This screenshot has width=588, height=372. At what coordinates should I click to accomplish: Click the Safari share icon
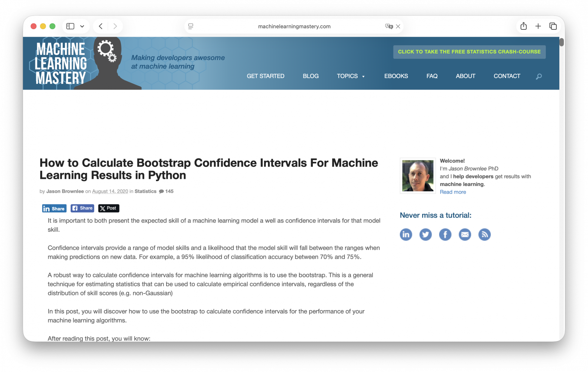point(523,26)
